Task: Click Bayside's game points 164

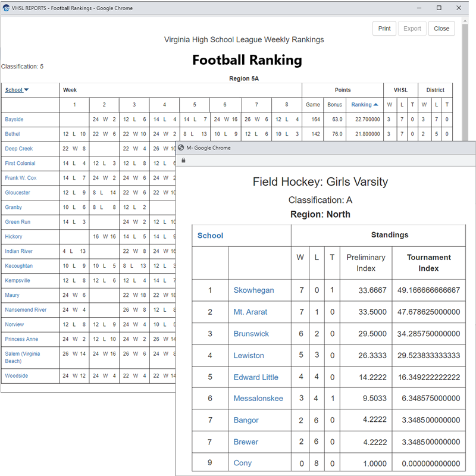Action: click(x=315, y=120)
